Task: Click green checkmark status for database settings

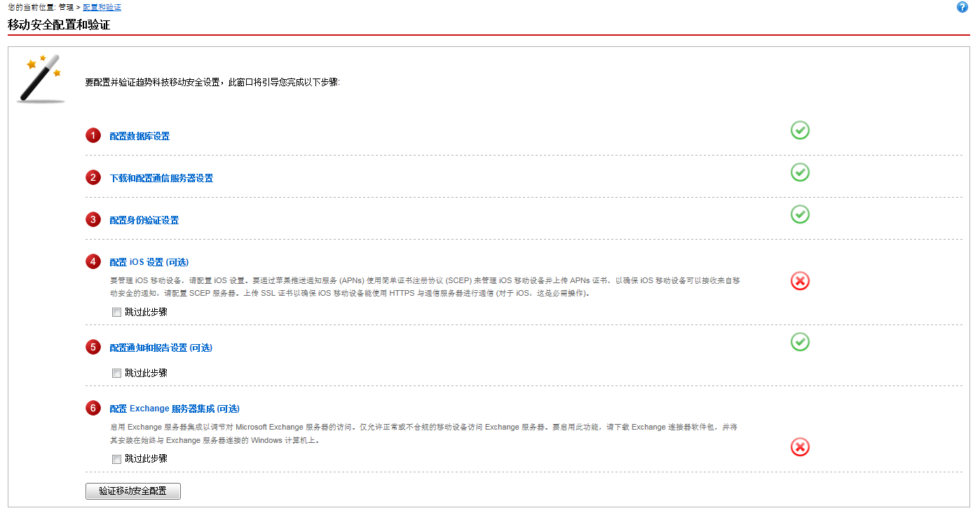Action: [800, 130]
